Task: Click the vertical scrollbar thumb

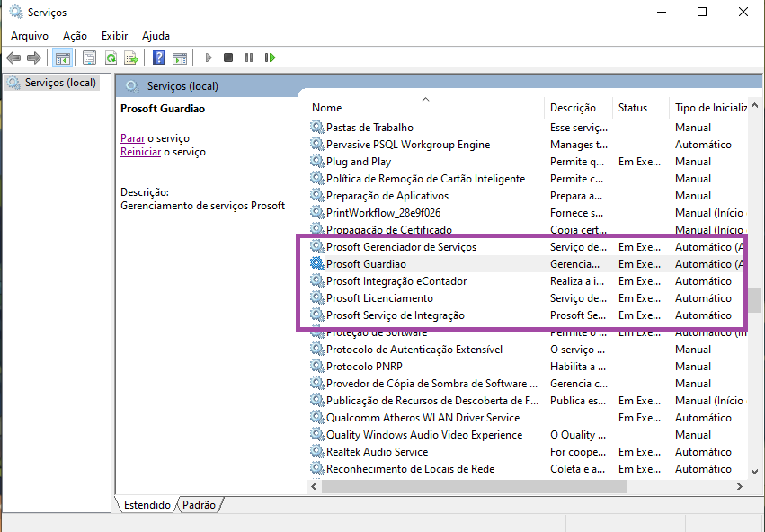Action: 755,300
